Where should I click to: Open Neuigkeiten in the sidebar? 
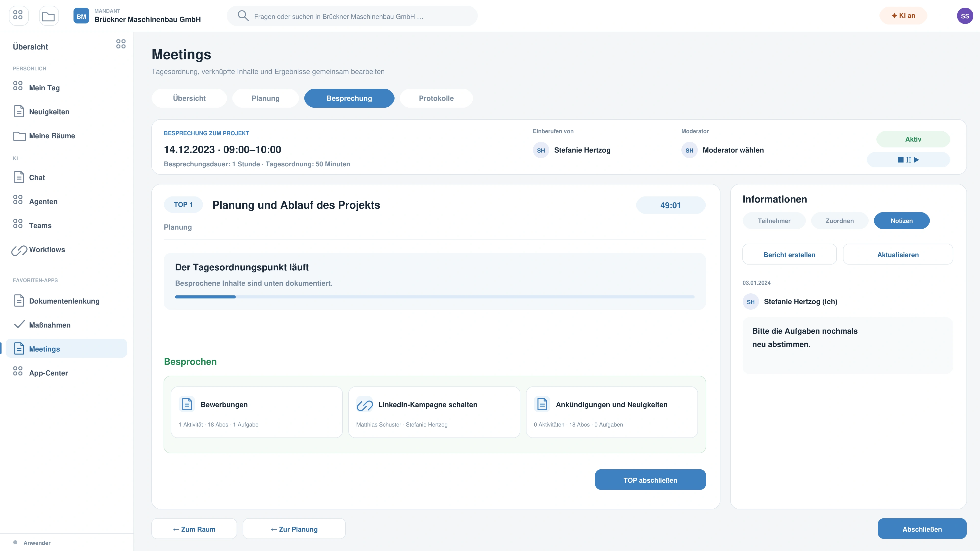pos(67,111)
